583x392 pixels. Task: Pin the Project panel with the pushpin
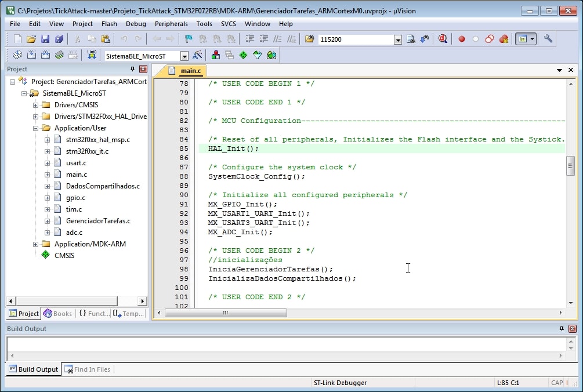132,69
